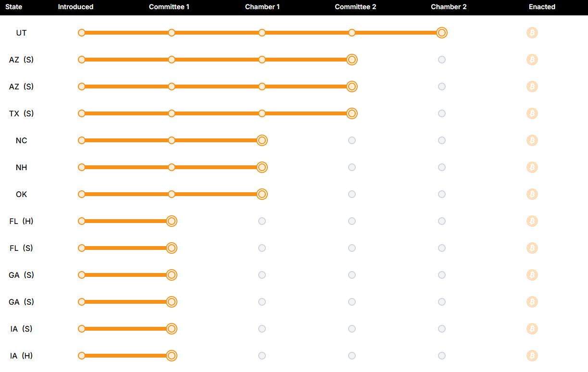Click the Bitcoin Enacted icon in NC row

coord(532,140)
